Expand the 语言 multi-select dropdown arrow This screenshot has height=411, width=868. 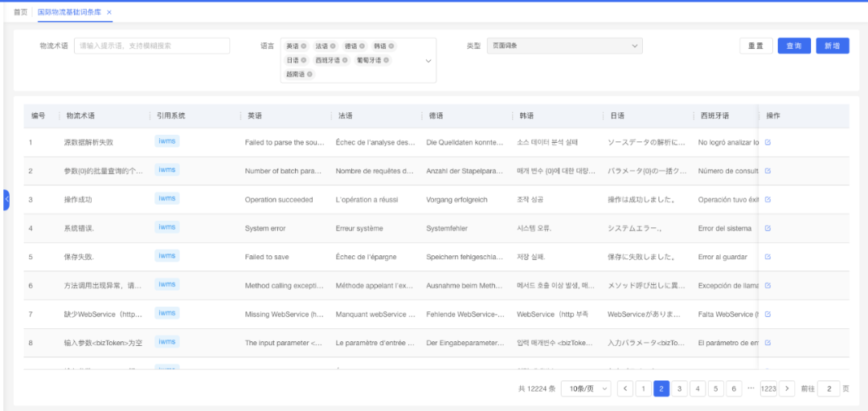click(428, 60)
